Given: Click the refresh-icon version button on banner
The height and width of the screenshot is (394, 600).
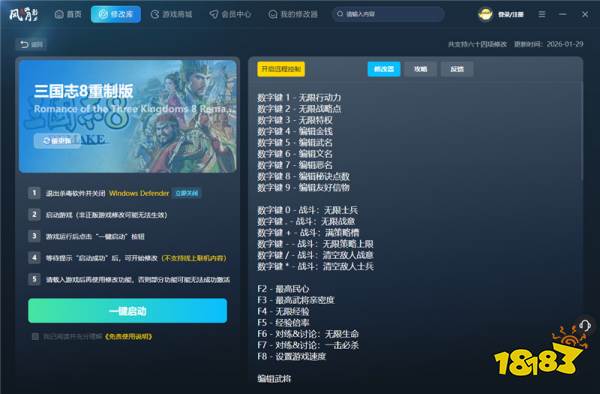Looking at the screenshot, I should coord(57,141).
